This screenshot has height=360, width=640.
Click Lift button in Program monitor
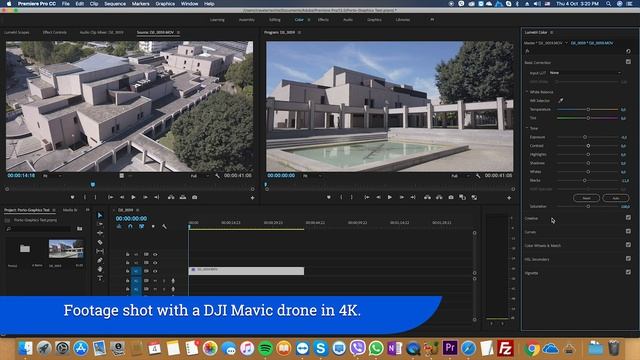point(427,197)
